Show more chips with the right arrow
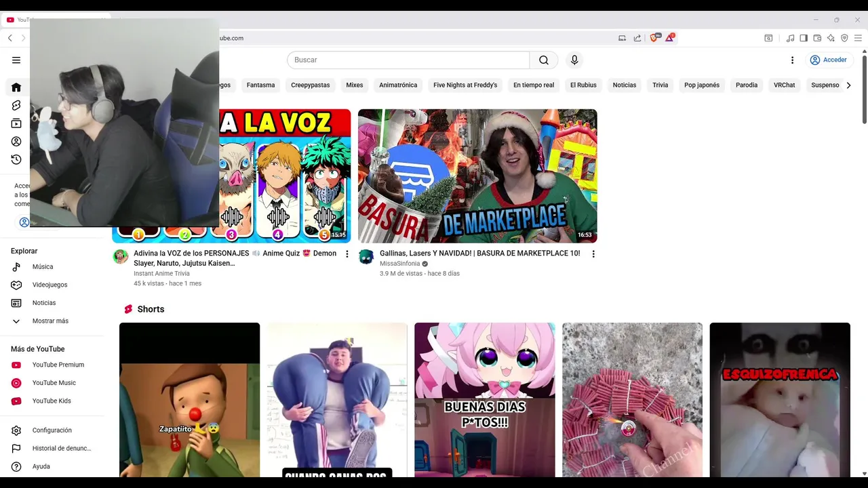This screenshot has height=488, width=868. [848, 85]
